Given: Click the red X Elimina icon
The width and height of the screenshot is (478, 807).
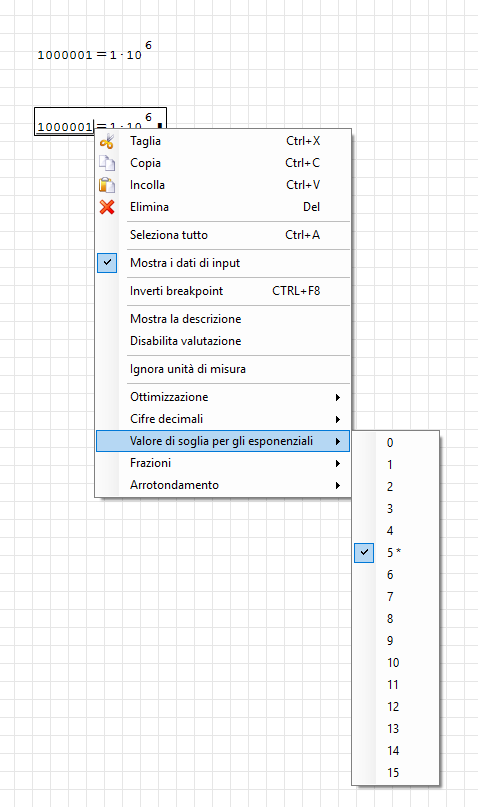Looking at the screenshot, I should pos(107,207).
